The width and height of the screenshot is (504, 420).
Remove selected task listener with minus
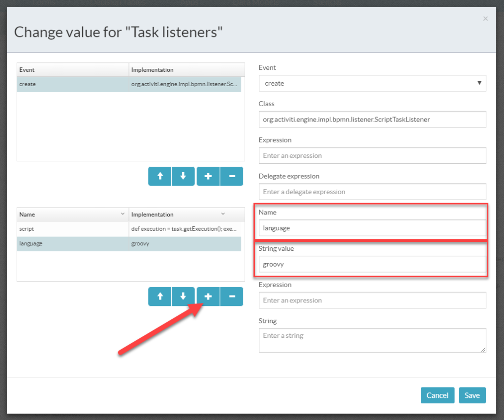(x=232, y=176)
